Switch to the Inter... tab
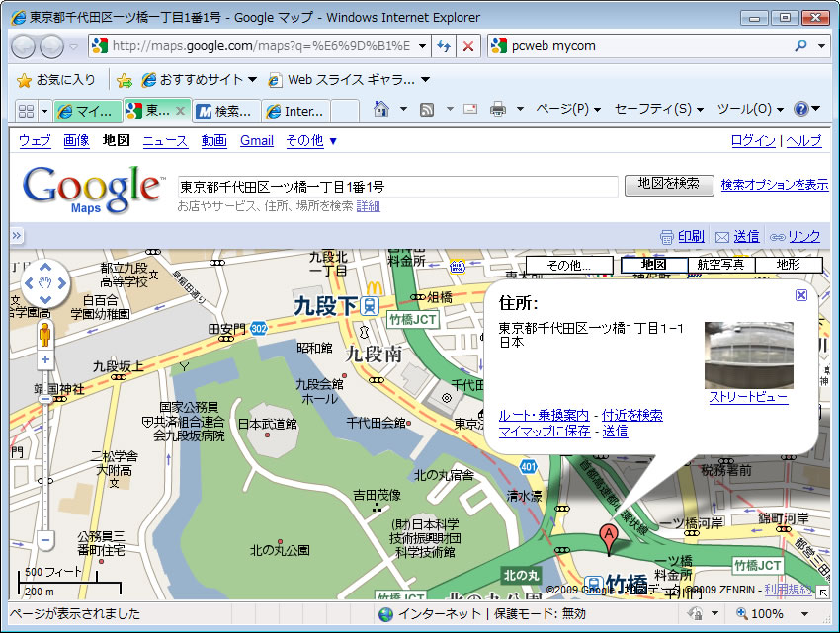 pos(296,111)
